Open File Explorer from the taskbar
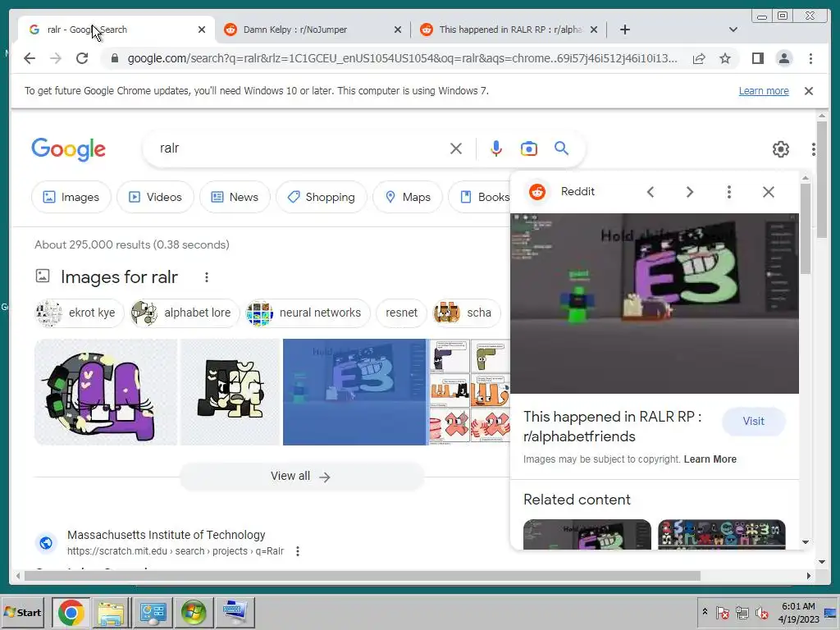 tap(111, 612)
